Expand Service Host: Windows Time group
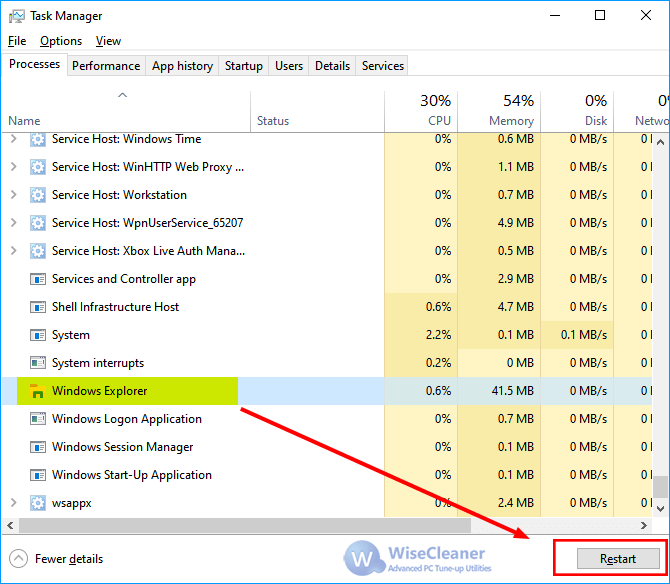The height and width of the screenshot is (584, 670). click(x=14, y=139)
